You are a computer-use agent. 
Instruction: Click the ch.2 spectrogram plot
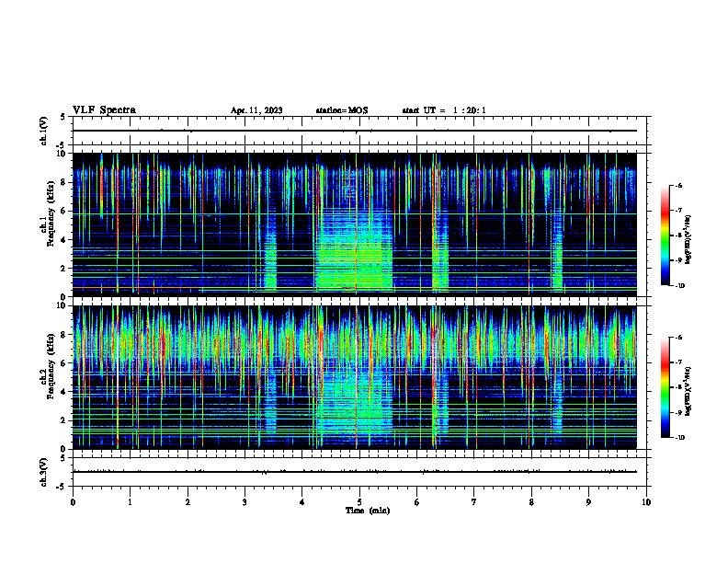(x=355, y=377)
